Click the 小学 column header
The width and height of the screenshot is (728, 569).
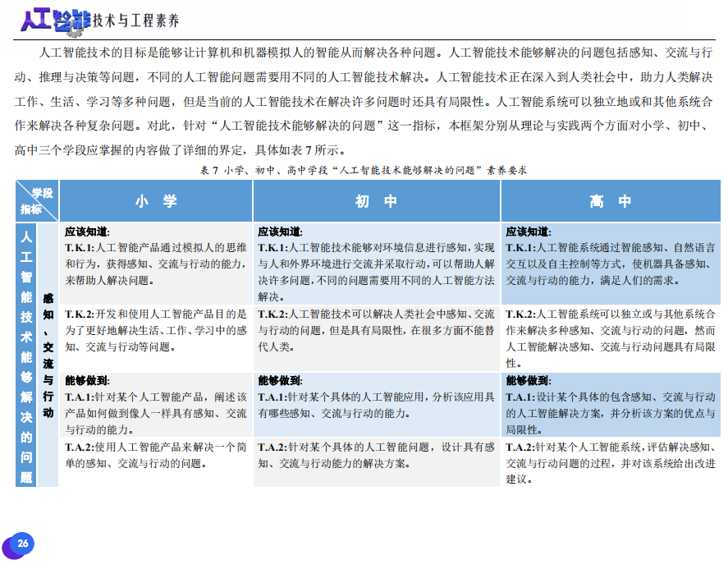pos(156,201)
